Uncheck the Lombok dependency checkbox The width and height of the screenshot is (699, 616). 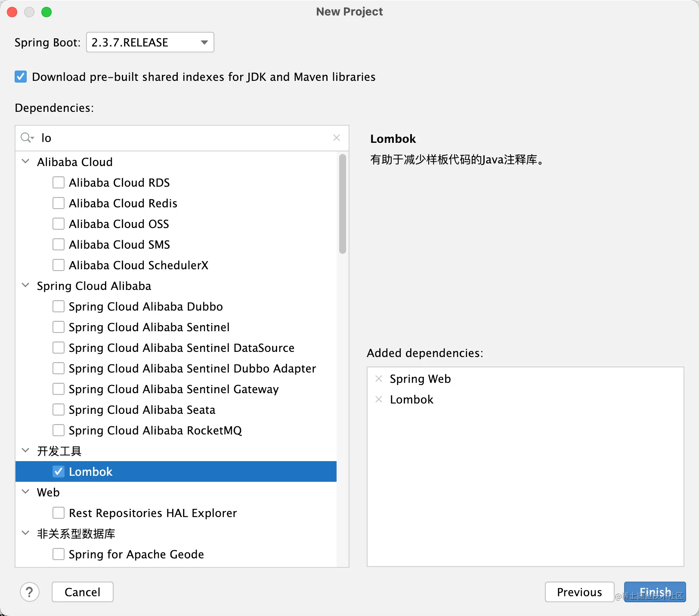coord(59,471)
